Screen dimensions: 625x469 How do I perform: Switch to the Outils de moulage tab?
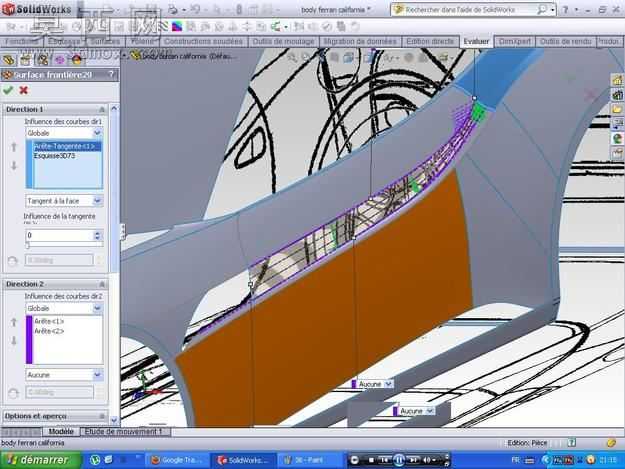(283, 41)
